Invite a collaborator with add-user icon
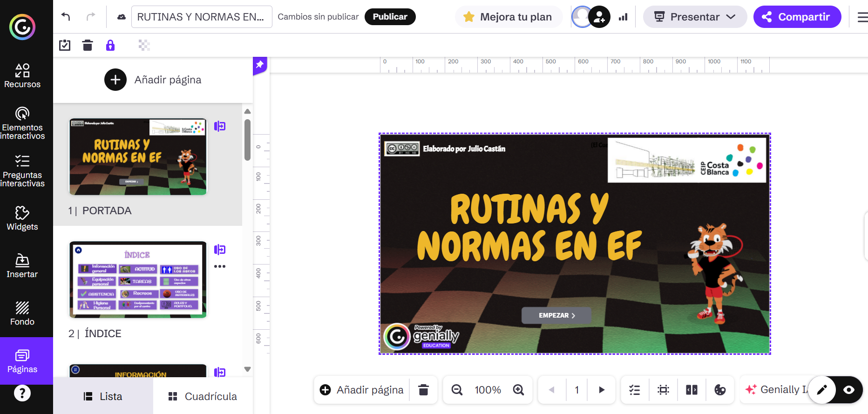The image size is (868, 414). (x=599, y=17)
